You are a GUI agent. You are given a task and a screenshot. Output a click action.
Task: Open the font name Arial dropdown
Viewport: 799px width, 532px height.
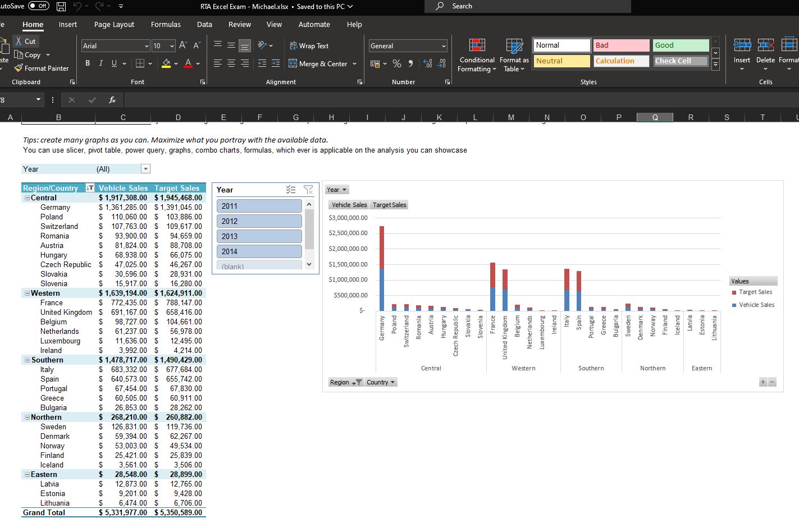[x=147, y=46]
